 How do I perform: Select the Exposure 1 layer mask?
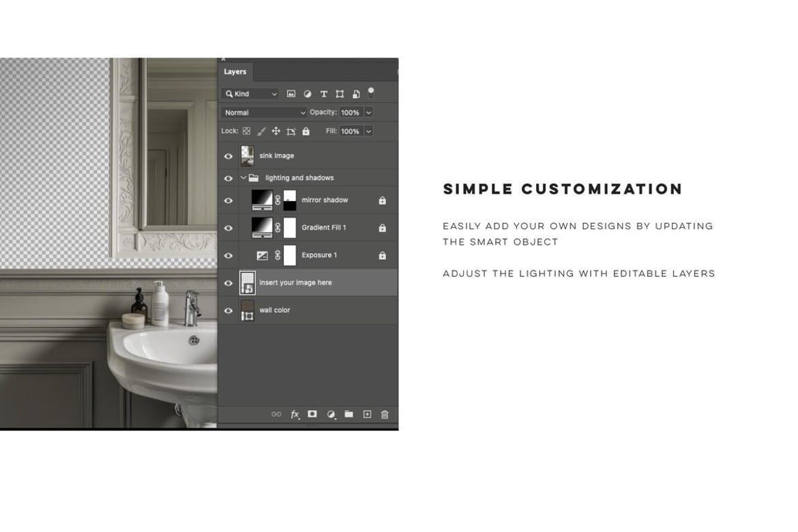pyautogui.click(x=290, y=255)
